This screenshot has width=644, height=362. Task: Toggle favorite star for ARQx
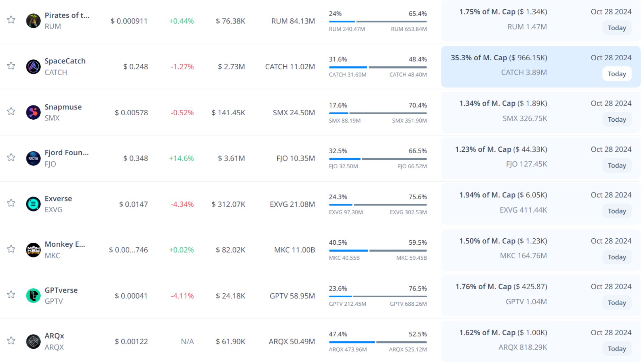tap(11, 341)
